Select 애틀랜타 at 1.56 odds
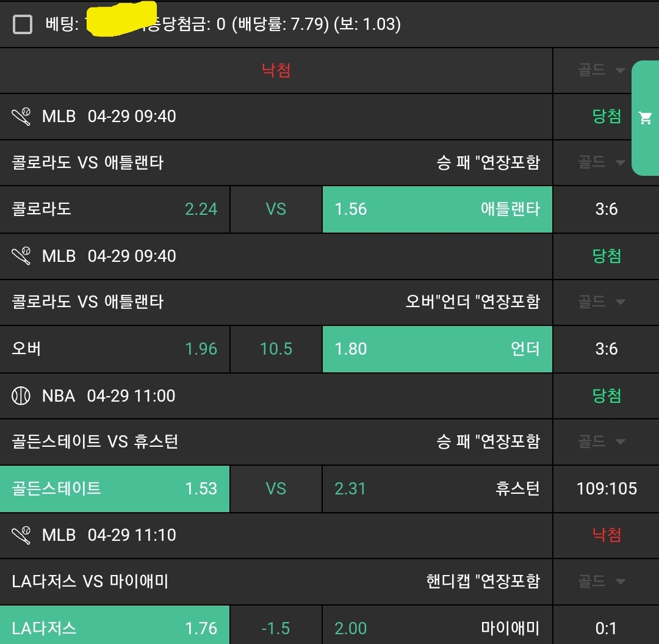This screenshot has width=659, height=644. [437, 209]
